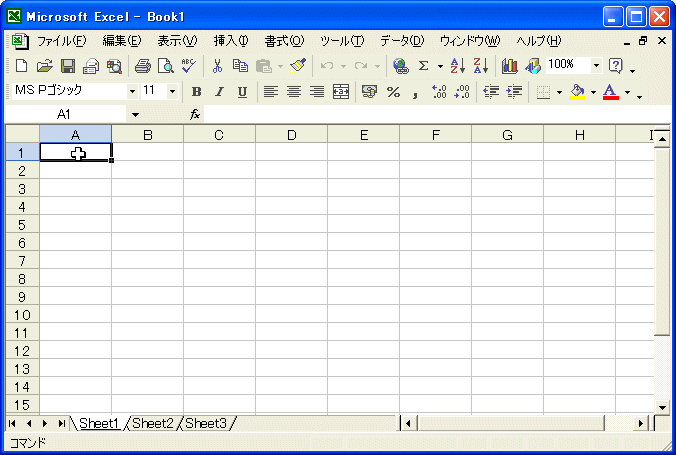The image size is (676, 455).
Task: Toggle align right
Action: tap(317, 91)
